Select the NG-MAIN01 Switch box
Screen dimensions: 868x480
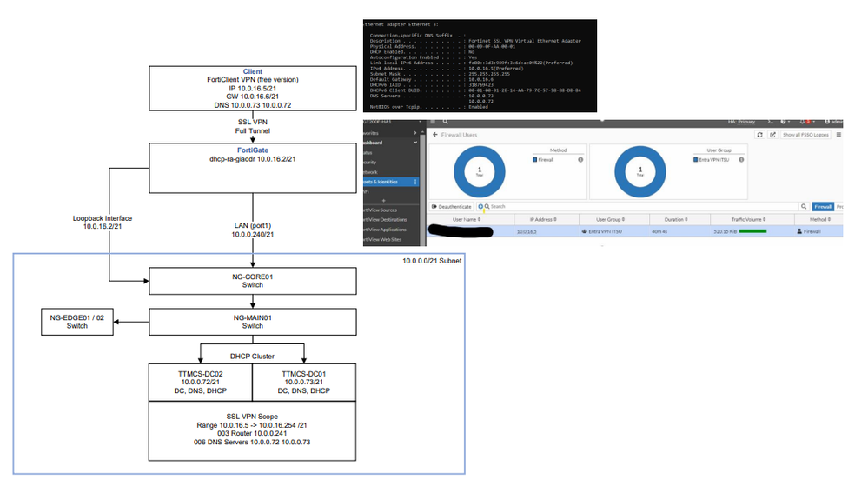(253, 322)
